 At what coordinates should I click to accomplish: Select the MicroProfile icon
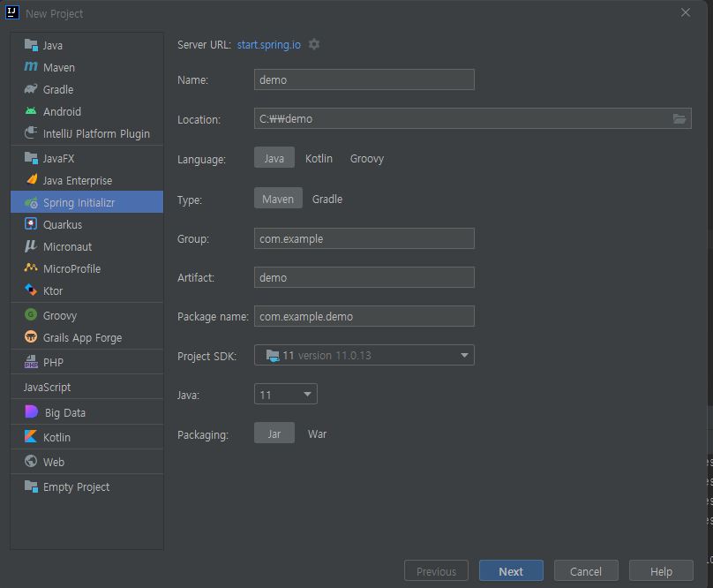31,268
